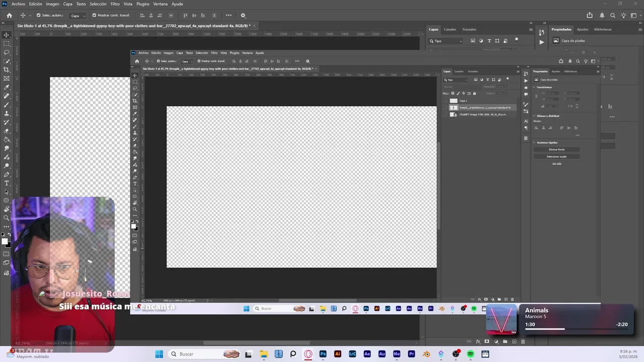
Task: Toggle Selec. autom. in inner Photoshop window
Action: point(158,61)
